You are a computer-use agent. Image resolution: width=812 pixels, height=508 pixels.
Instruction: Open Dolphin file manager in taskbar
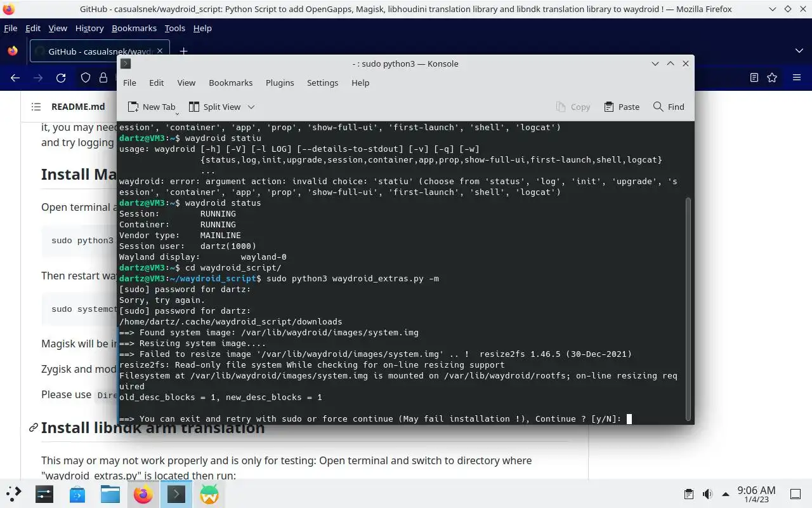(x=110, y=494)
